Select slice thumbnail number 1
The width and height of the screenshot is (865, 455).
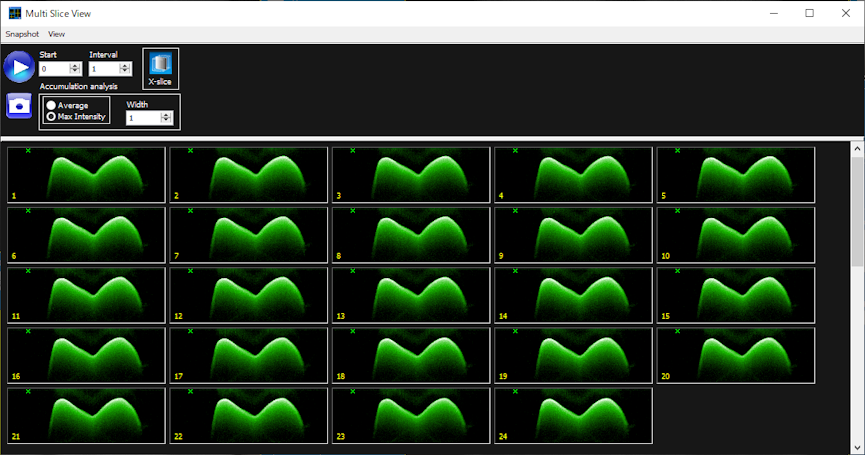[86, 175]
